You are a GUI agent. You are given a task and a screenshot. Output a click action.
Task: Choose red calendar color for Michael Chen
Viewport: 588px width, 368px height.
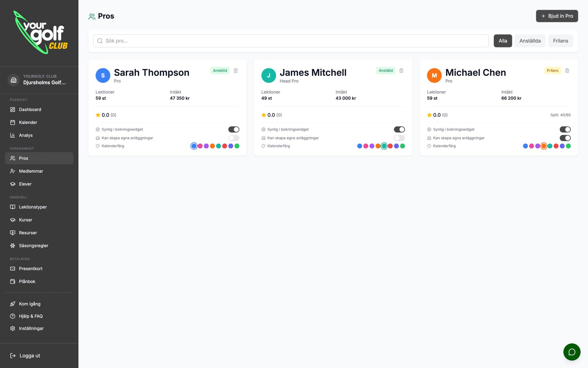(556, 146)
